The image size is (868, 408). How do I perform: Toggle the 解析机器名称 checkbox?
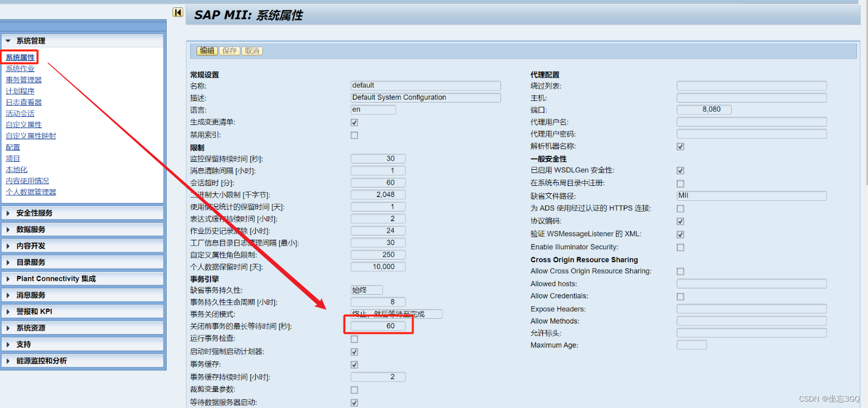[x=681, y=146]
